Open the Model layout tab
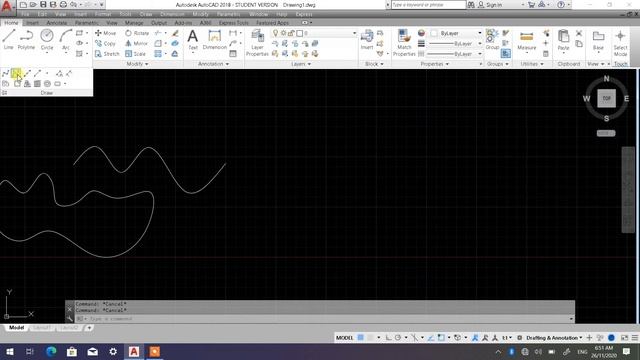This screenshot has height=360, width=640. 16,328
